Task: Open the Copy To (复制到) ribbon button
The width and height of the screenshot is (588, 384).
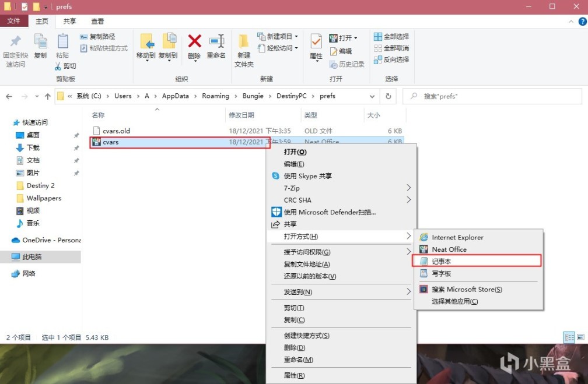Action: click(x=167, y=47)
